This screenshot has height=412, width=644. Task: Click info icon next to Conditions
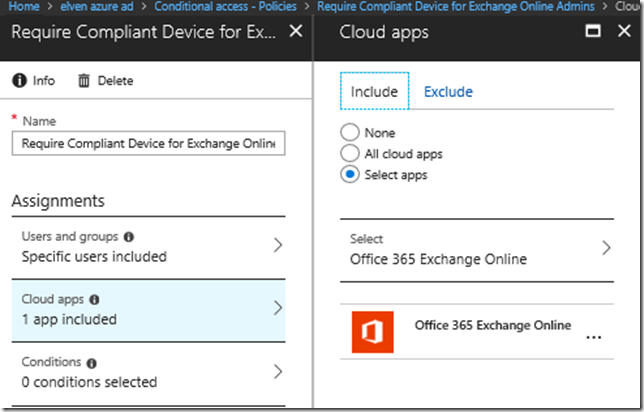tap(91, 363)
